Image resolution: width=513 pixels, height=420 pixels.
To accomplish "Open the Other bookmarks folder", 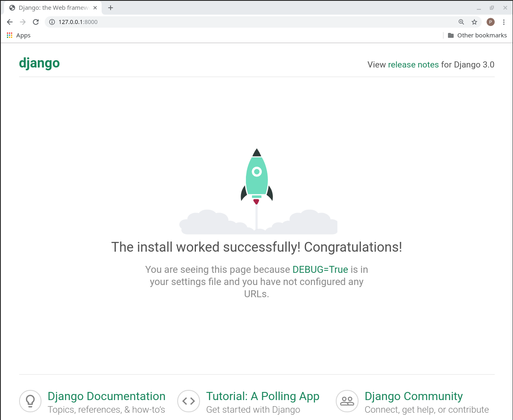I will click(x=477, y=35).
